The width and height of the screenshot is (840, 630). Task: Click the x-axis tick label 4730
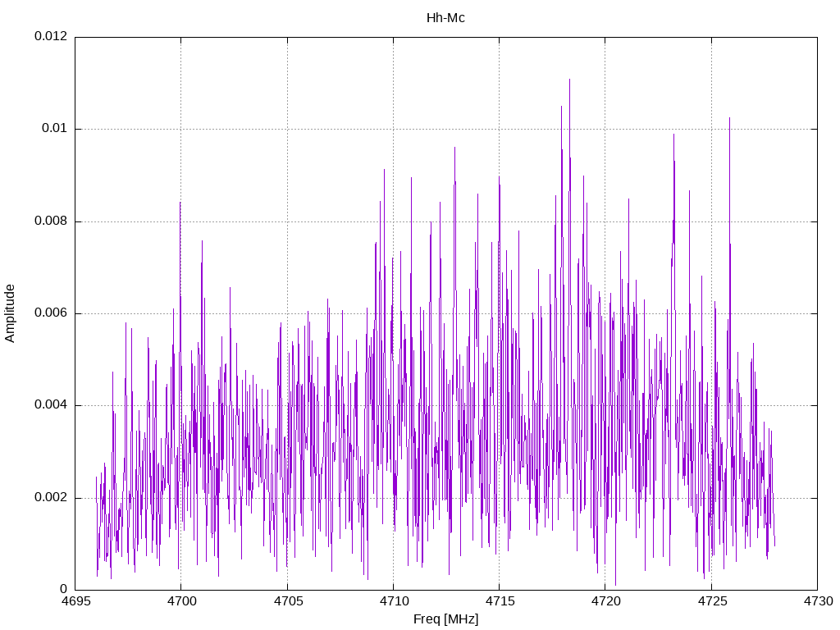point(818,601)
